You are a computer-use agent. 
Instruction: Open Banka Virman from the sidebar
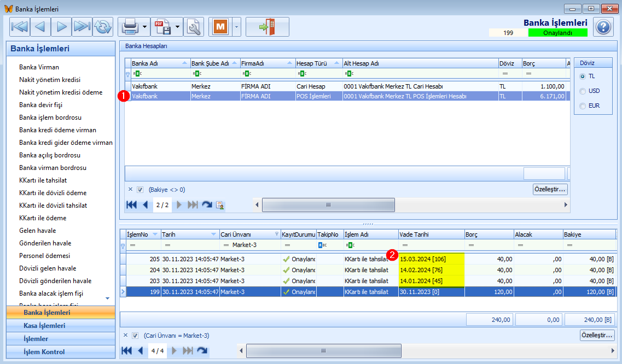point(39,67)
